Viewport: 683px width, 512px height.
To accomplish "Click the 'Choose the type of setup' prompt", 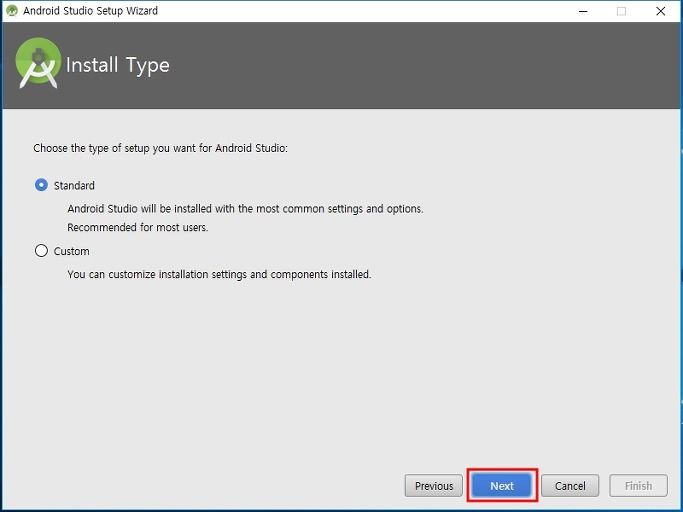I will coord(160,148).
